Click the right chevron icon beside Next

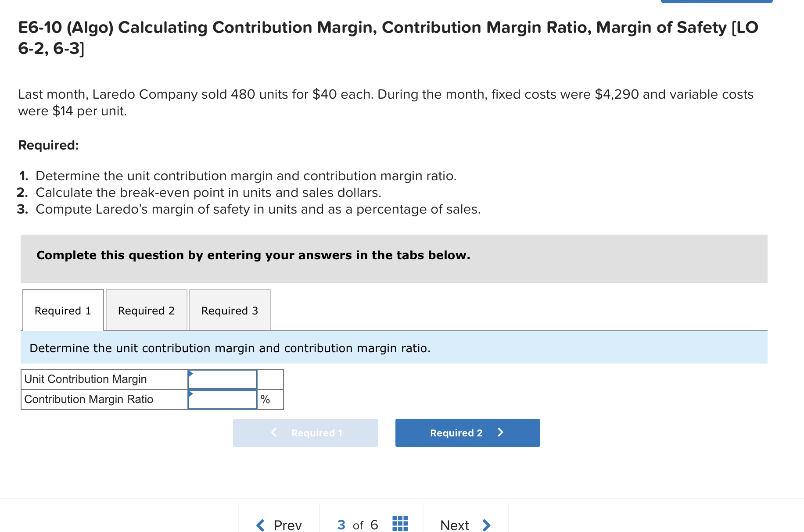(x=486, y=525)
